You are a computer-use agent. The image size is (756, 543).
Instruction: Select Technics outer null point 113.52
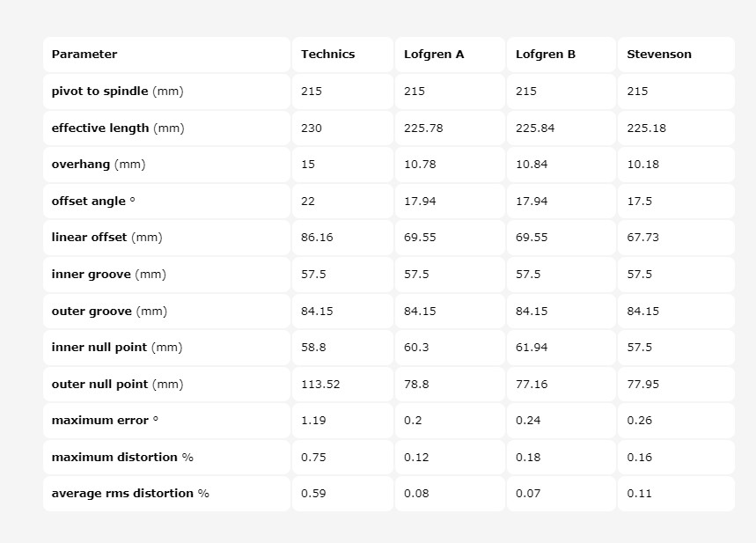[x=320, y=385]
